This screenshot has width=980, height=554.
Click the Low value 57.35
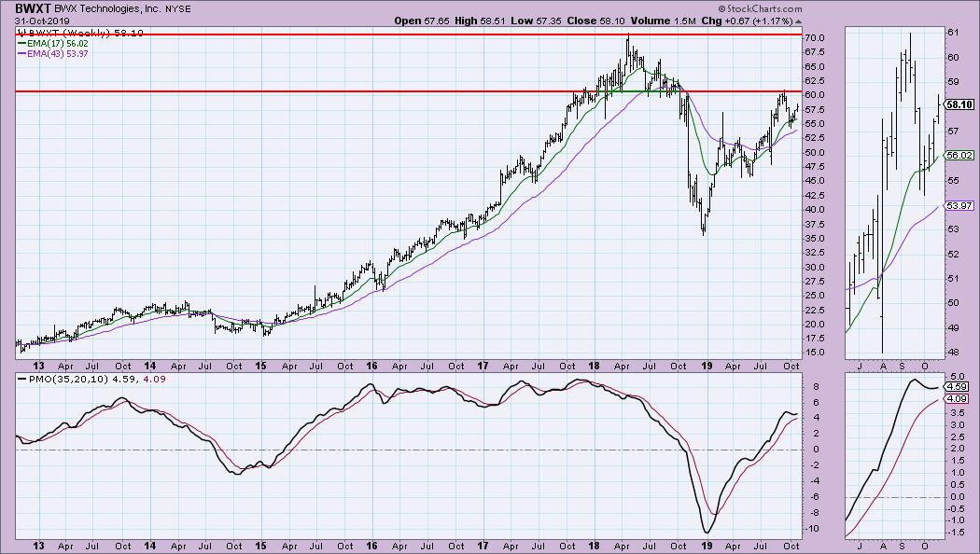click(x=549, y=21)
